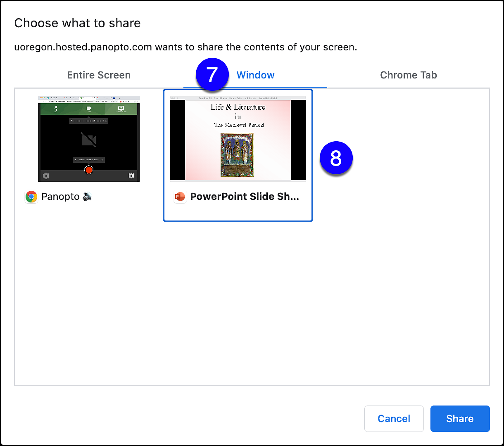Click the disabled camera icon in the black preview

[x=88, y=139]
